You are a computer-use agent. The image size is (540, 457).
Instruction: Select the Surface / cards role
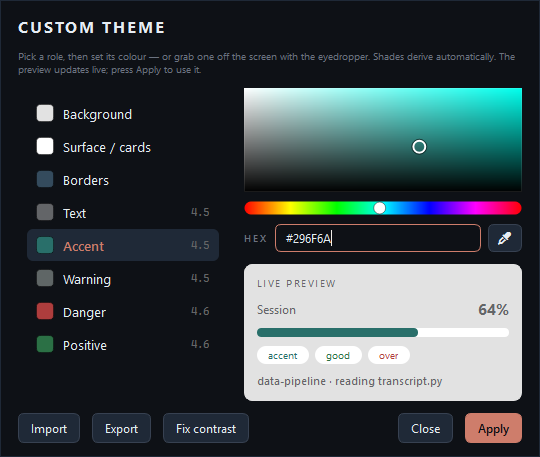tap(123, 147)
